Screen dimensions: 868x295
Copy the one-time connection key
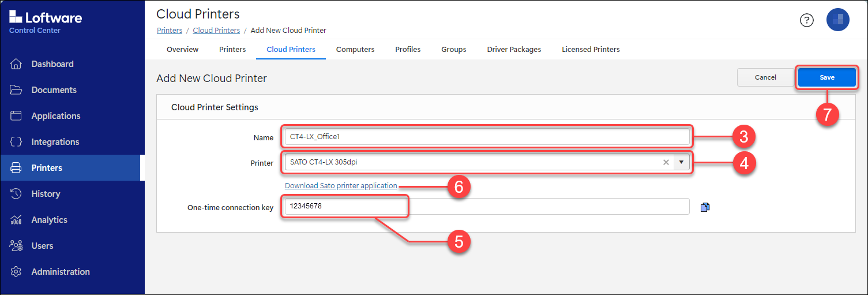(705, 207)
